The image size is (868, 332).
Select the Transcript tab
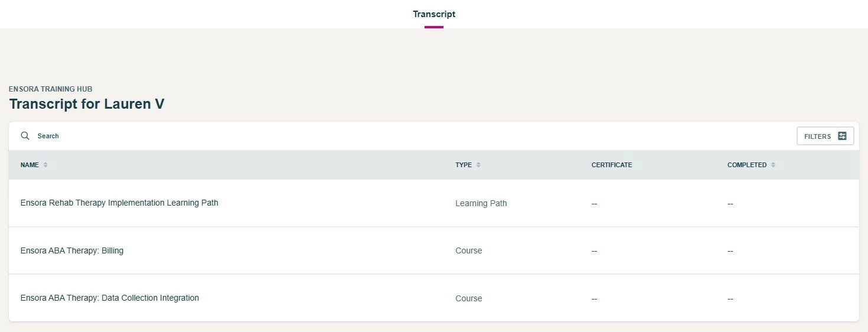click(434, 14)
